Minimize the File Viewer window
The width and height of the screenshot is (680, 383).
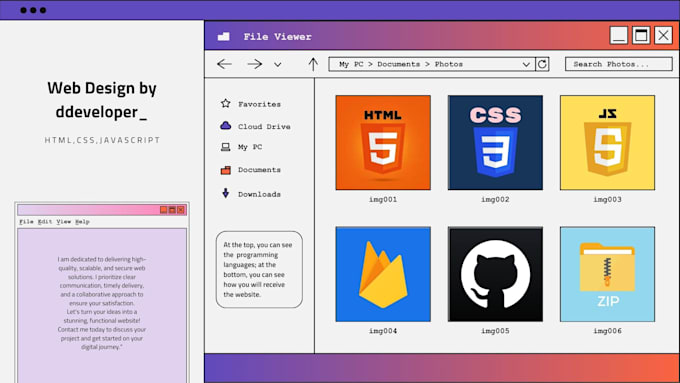pyautogui.click(x=619, y=35)
